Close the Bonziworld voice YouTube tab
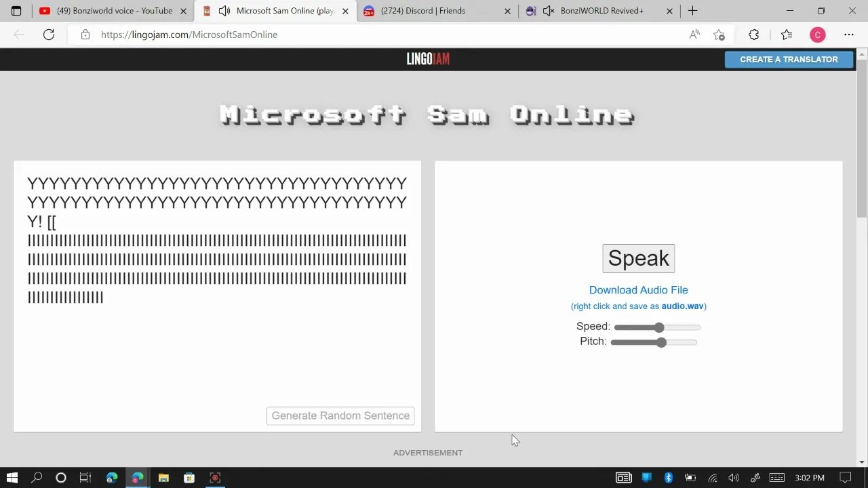Screen dimensions: 868x488 coord(183,11)
